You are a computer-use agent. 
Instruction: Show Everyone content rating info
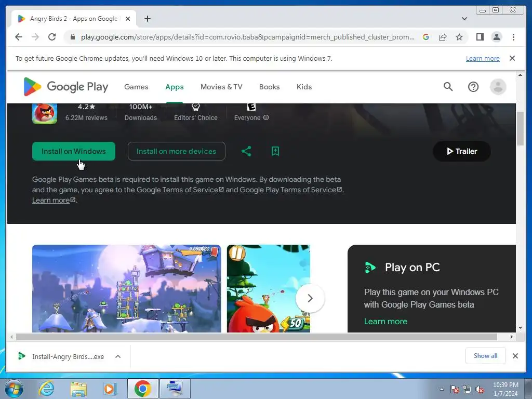(266, 118)
